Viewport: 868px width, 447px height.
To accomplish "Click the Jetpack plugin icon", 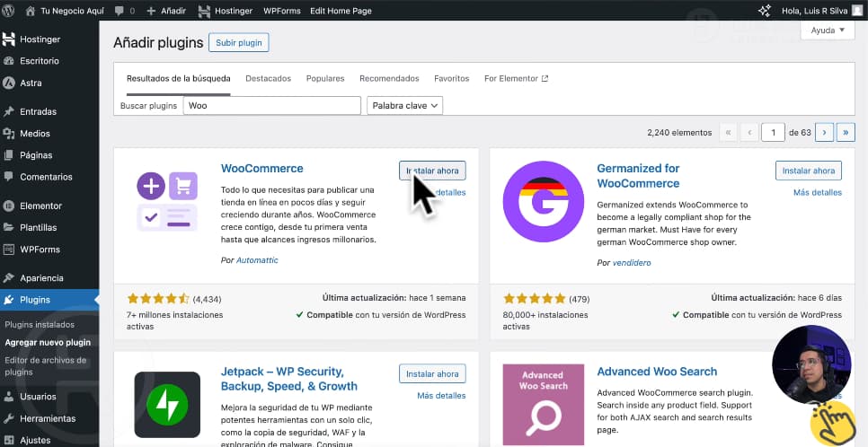I will (x=167, y=405).
